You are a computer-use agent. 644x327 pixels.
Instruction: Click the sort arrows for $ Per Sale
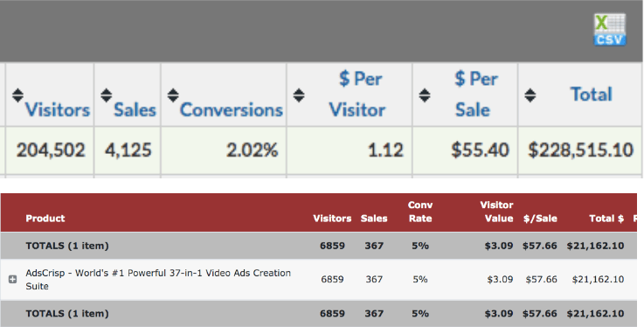pos(425,95)
